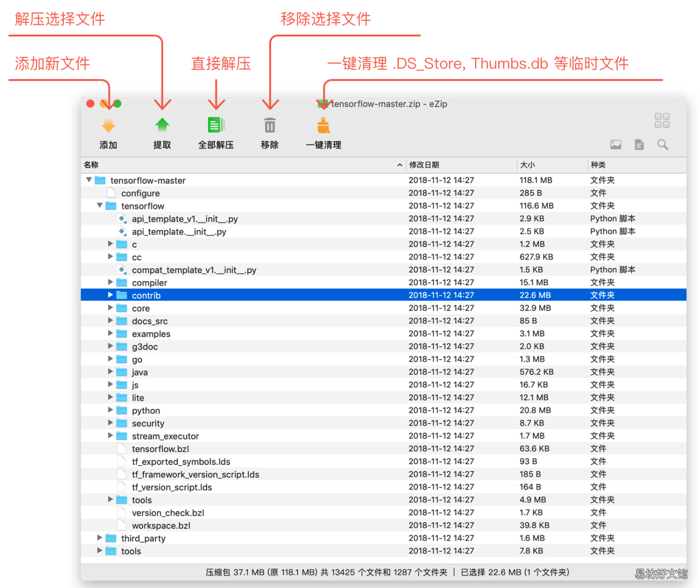Click the configure file icon
The width and height of the screenshot is (700, 588).
click(x=111, y=193)
